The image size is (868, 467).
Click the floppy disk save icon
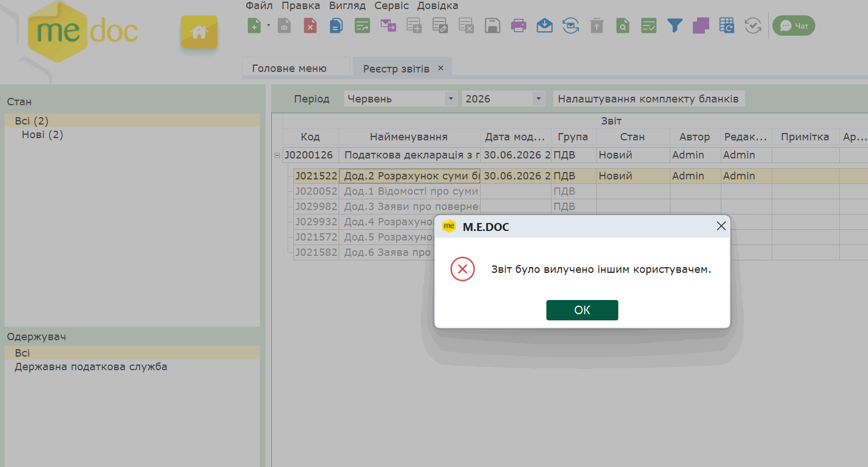(493, 25)
